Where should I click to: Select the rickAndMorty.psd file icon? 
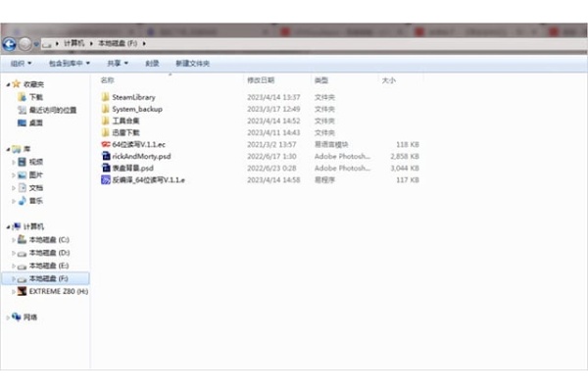pyautogui.click(x=106, y=156)
